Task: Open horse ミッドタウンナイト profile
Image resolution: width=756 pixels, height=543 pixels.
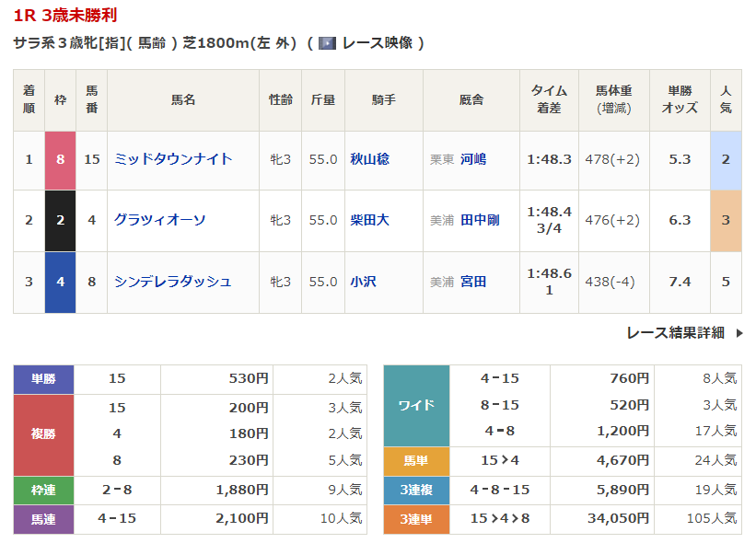Action: coord(173,159)
